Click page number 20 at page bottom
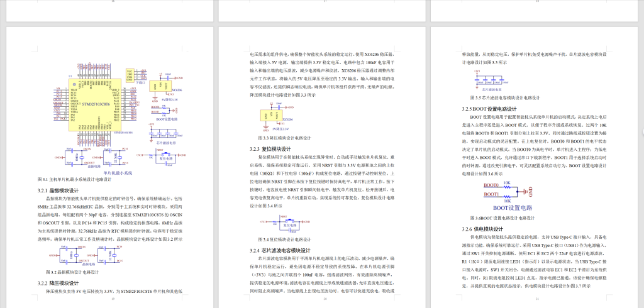This screenshot has height=308, width=644. point(325,299)
